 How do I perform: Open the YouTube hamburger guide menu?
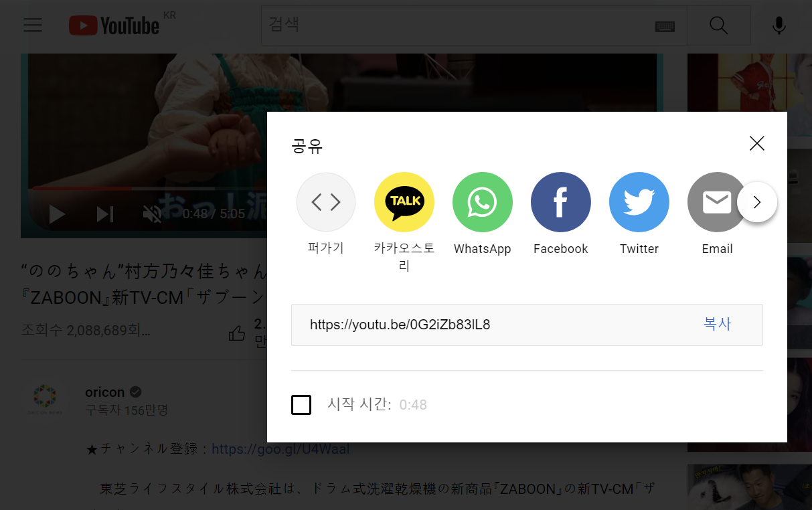tap(32, 25)
